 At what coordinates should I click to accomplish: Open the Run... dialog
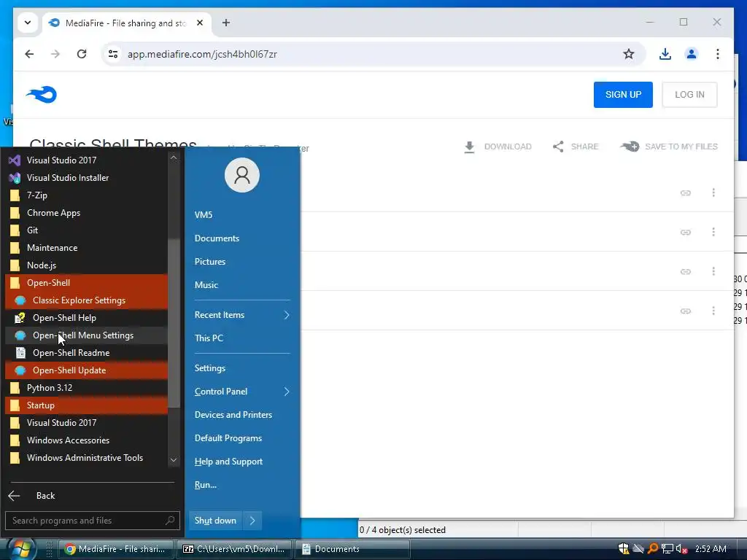point(242,485)
